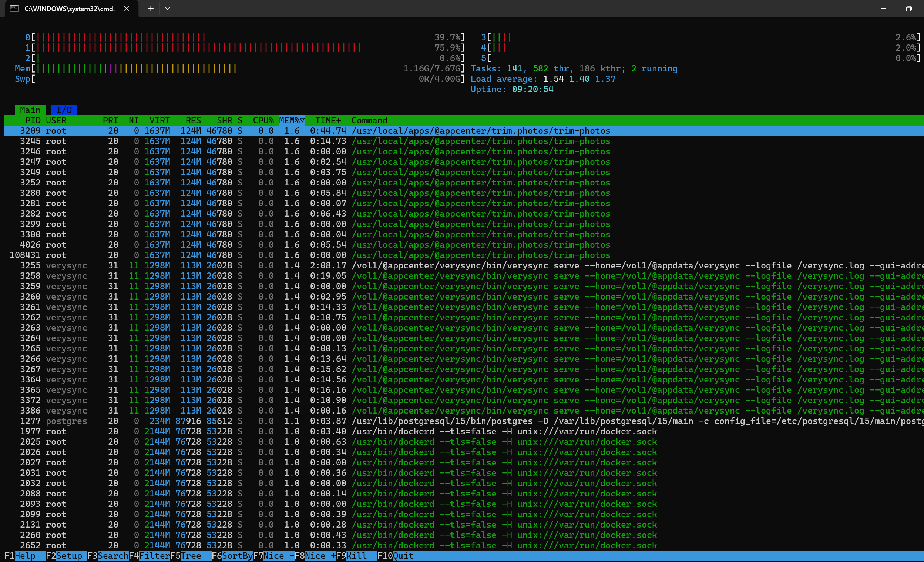
Task: Select the Main tab in htop
Action: tap(30, 110)
